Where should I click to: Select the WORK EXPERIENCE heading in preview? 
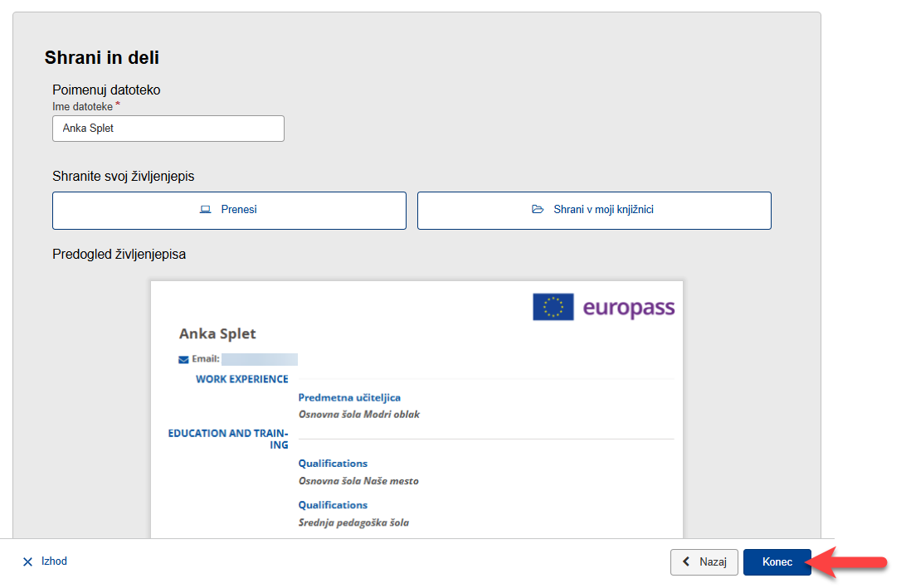tap(241, 379)
